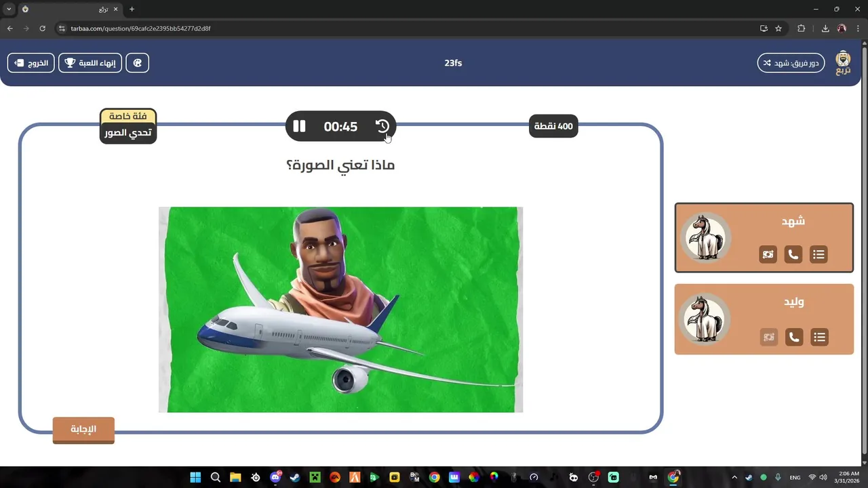Reload the page in Chrome

click(42, 28)
